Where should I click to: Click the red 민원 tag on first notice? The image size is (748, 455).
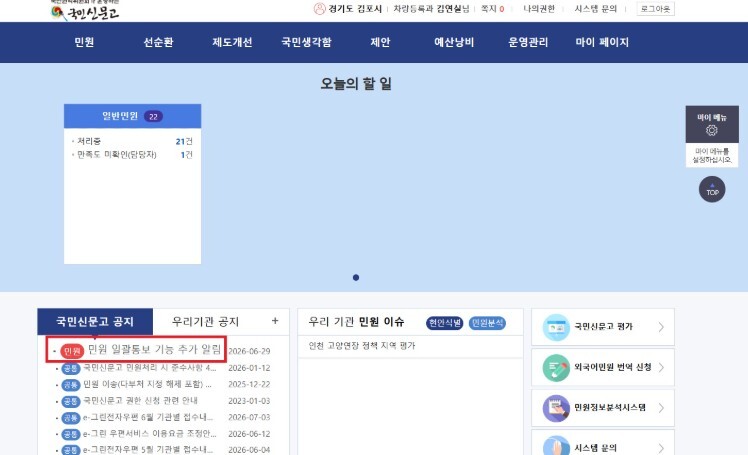point(72,352)
